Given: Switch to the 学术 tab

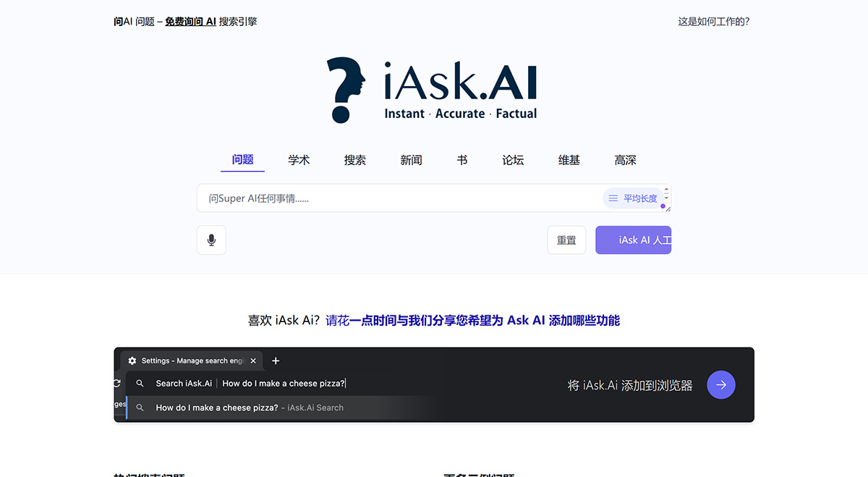Looking at the screenshot, I should [299, 160].
